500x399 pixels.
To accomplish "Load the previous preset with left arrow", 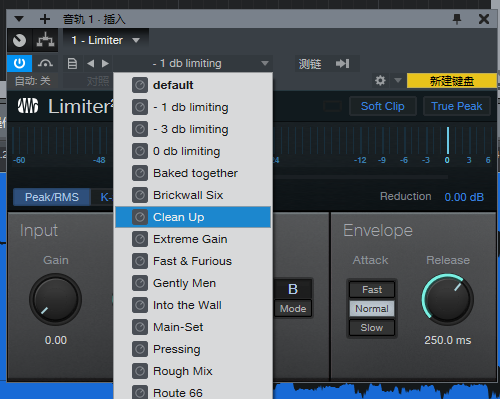I will coord(90,63).
